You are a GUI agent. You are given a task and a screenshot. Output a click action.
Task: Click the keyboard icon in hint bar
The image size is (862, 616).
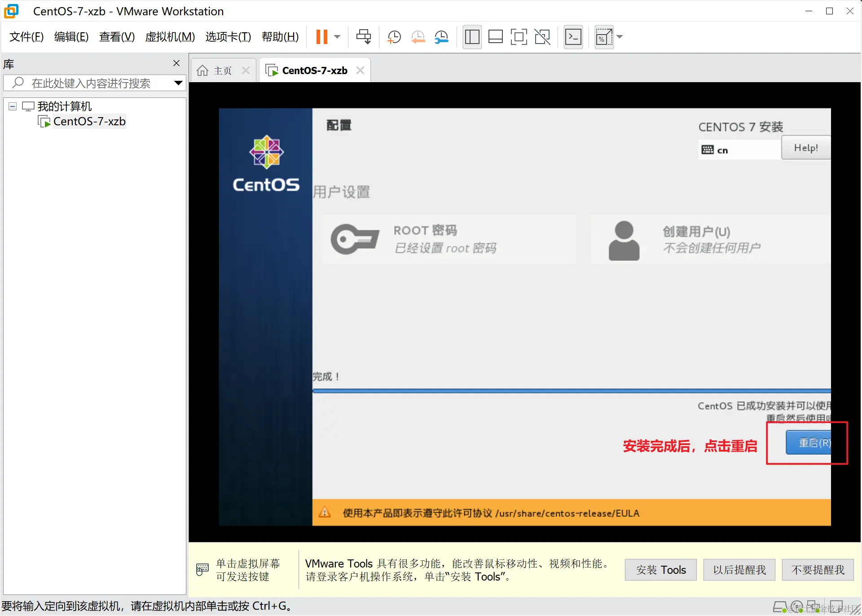click(x=202, y=569)
